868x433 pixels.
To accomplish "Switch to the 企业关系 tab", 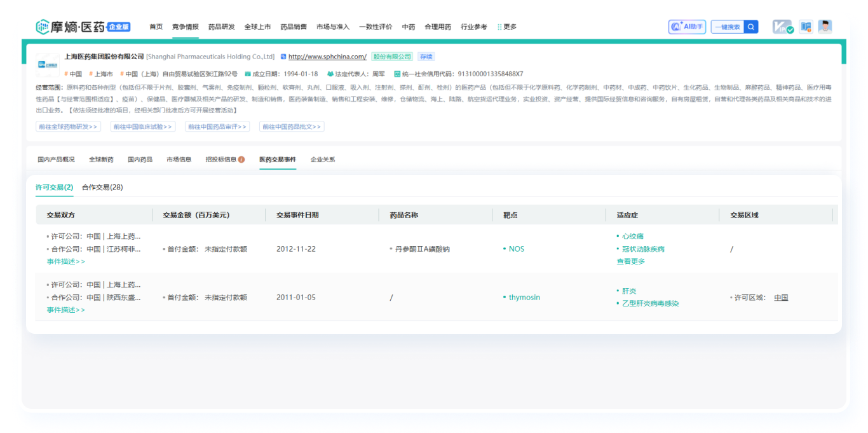I will point(323,160).
